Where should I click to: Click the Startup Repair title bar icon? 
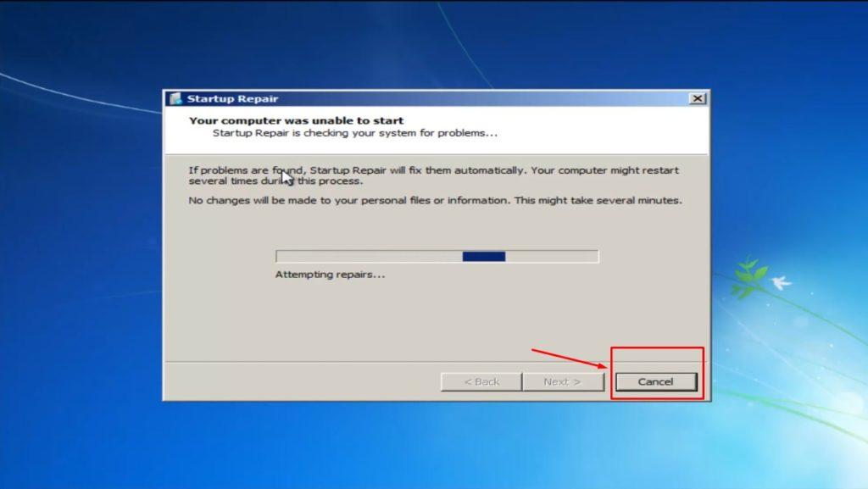click(x=175, y=98)
